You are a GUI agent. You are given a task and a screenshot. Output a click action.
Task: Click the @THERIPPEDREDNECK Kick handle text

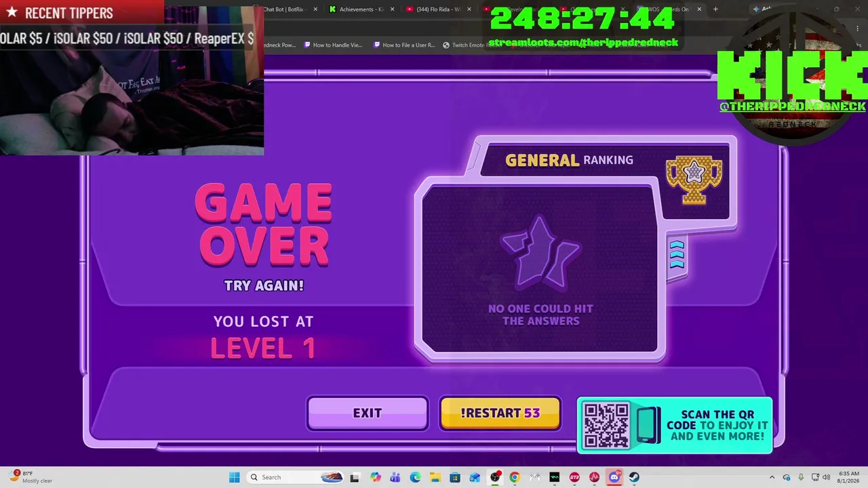pyautogui.click(x=793, y=106)
